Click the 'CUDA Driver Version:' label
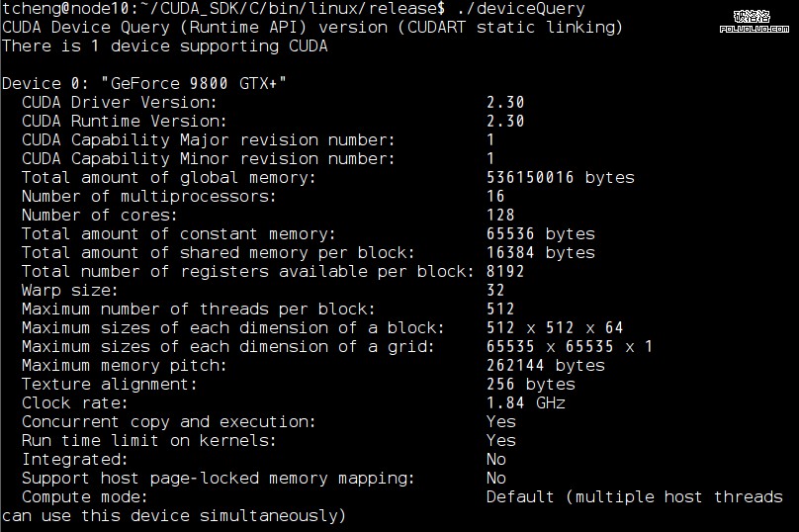The image size is (799, 532). (120, 103)
